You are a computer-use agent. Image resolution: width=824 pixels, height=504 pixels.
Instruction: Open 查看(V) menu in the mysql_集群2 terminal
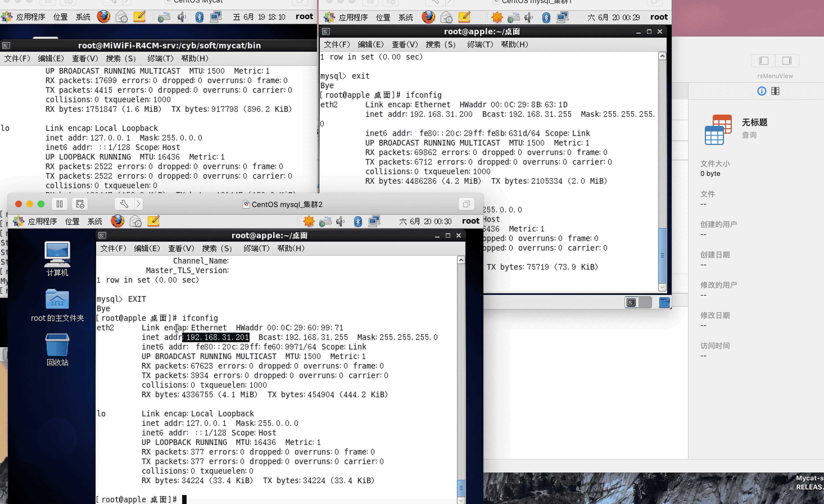click(181, 248)
